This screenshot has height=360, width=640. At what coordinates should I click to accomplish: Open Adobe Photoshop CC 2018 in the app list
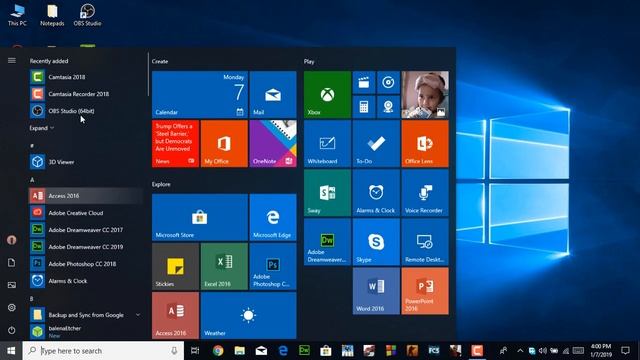coord(86,264)
